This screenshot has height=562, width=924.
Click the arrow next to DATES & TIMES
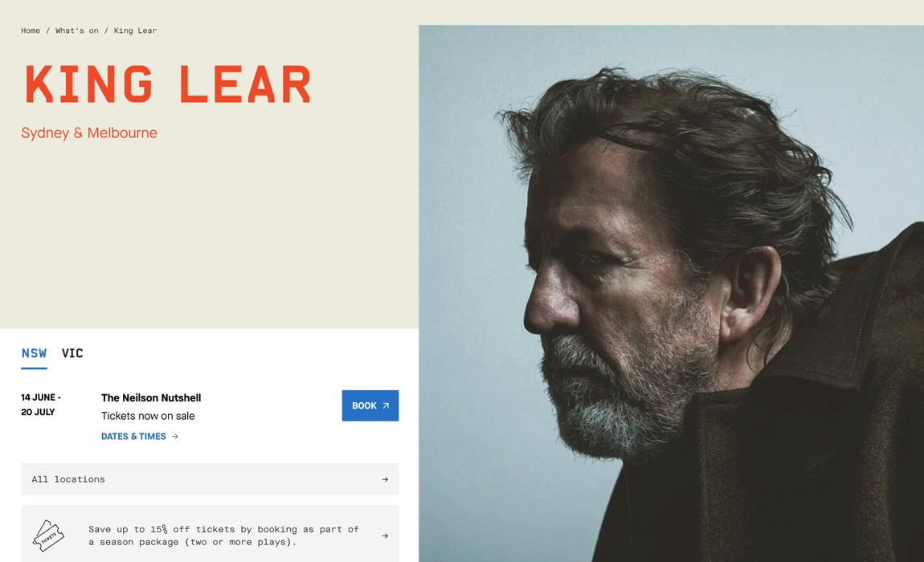[174, 437]
